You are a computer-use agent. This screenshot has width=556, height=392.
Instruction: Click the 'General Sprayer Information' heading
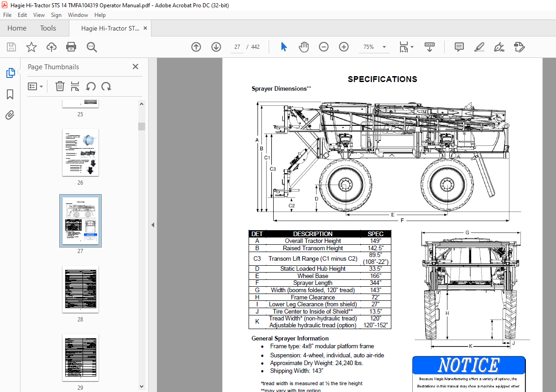290,338
